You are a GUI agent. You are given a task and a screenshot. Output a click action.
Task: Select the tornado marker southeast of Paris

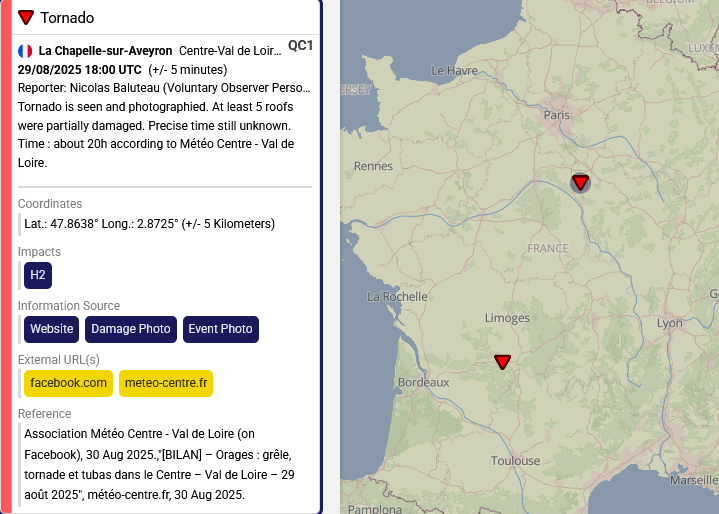tap(580, 182)
